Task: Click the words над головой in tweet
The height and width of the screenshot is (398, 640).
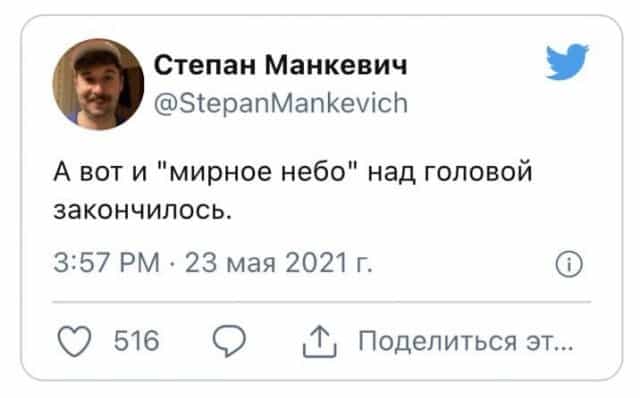Action: coord(450,172)
